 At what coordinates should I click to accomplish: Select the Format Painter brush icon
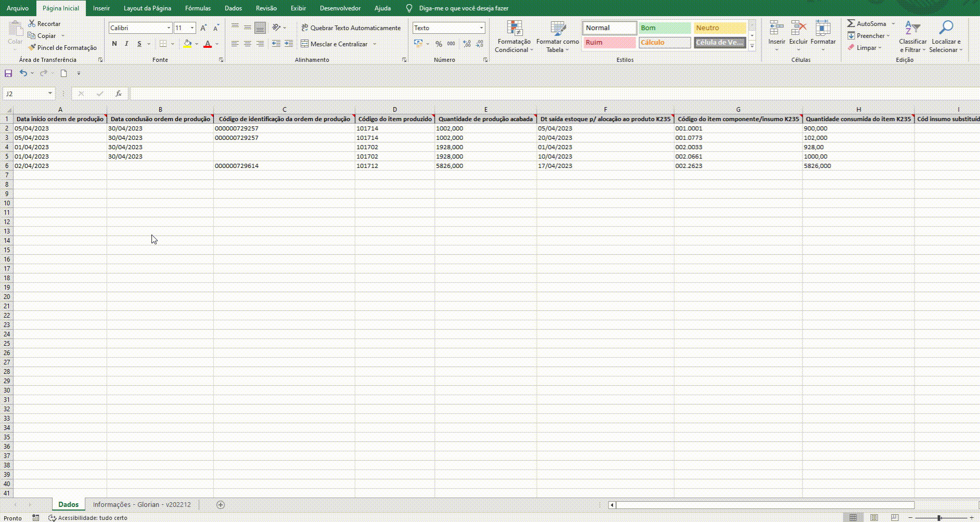point(32,47)
